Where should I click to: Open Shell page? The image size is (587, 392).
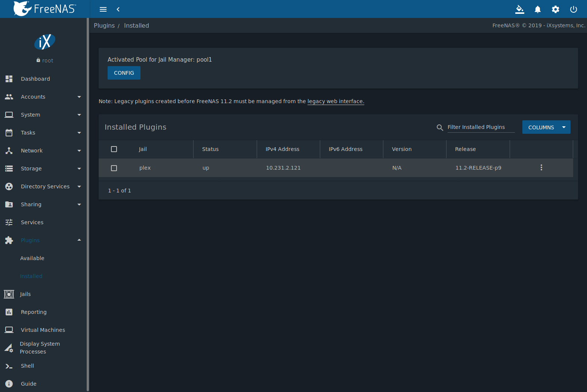(x=27, y=366)
